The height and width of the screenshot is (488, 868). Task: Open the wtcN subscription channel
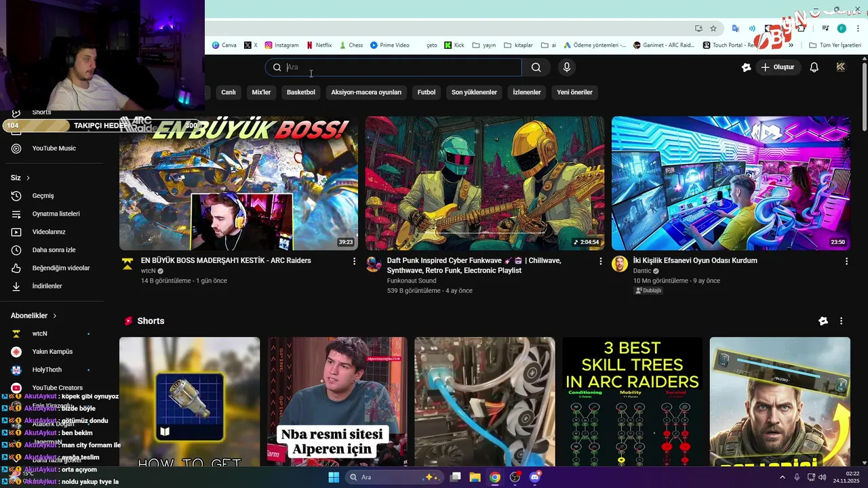point(39,333)
